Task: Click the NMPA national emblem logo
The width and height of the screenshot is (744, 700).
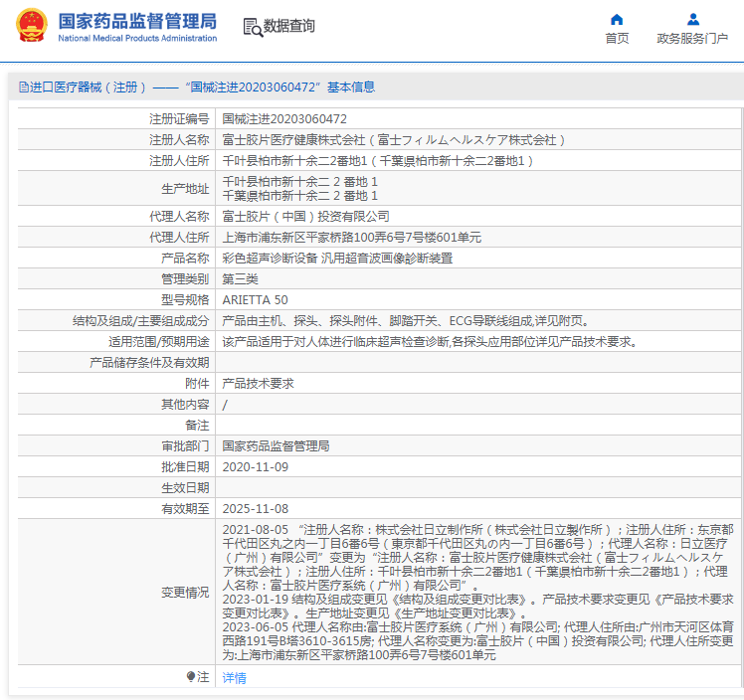Action: tap(31, 26)
